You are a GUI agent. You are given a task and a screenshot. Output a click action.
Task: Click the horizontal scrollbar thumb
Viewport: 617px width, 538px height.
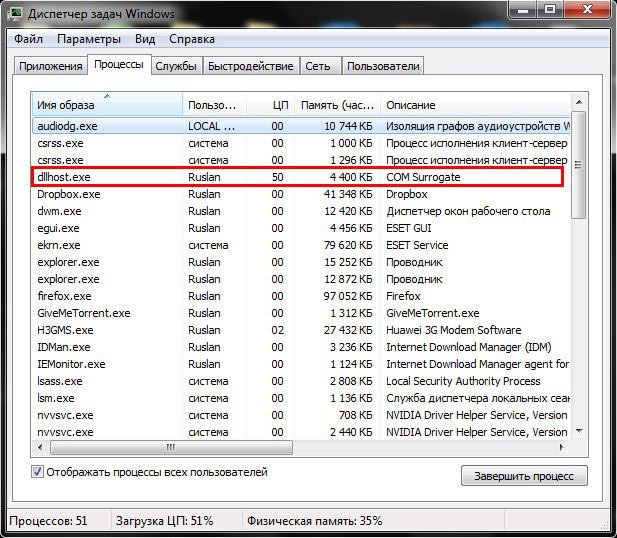tap(171, 447)
